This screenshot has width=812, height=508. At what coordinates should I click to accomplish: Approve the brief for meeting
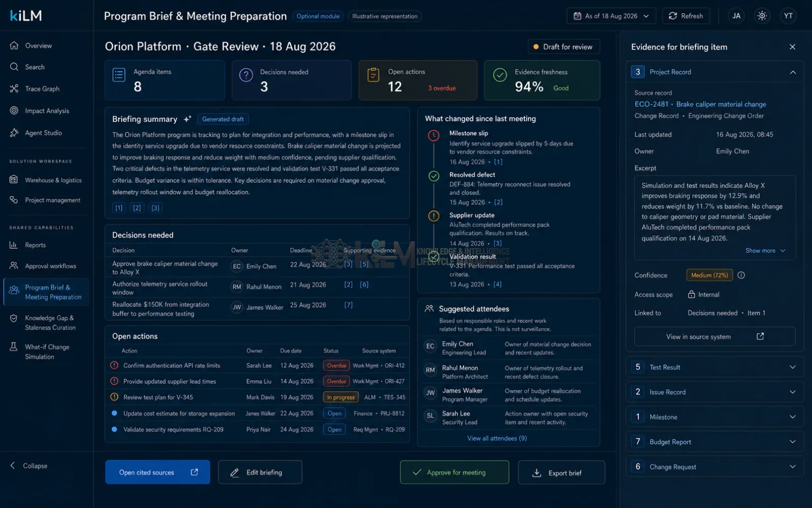454,472
